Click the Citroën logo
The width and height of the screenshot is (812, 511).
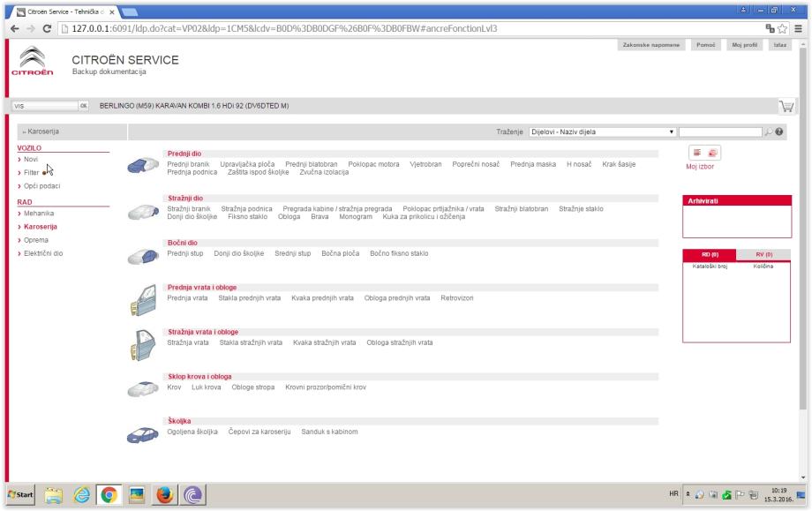tap(32, 61)
